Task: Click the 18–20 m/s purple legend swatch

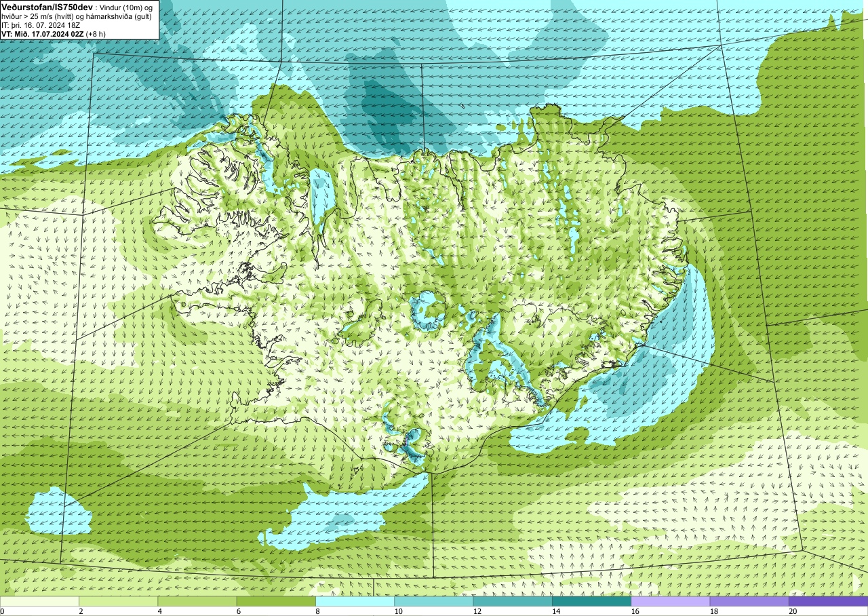Action: (x=749, y=601)
